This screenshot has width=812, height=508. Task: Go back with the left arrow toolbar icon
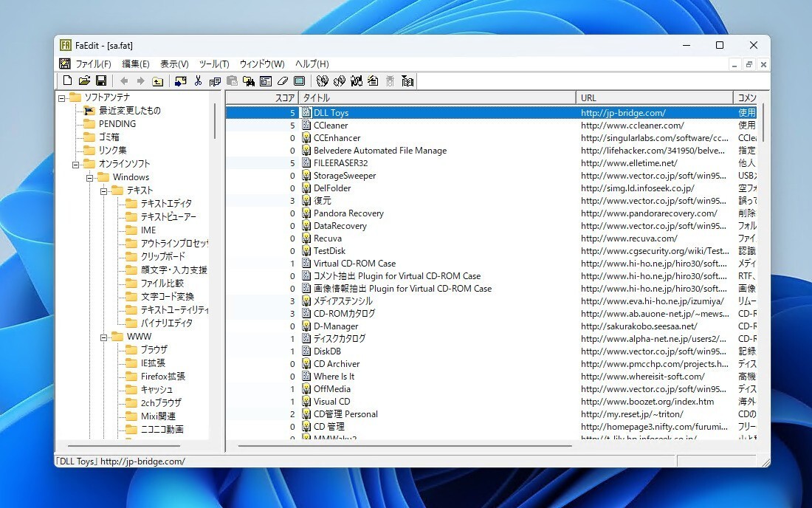(x=124, y=80)
